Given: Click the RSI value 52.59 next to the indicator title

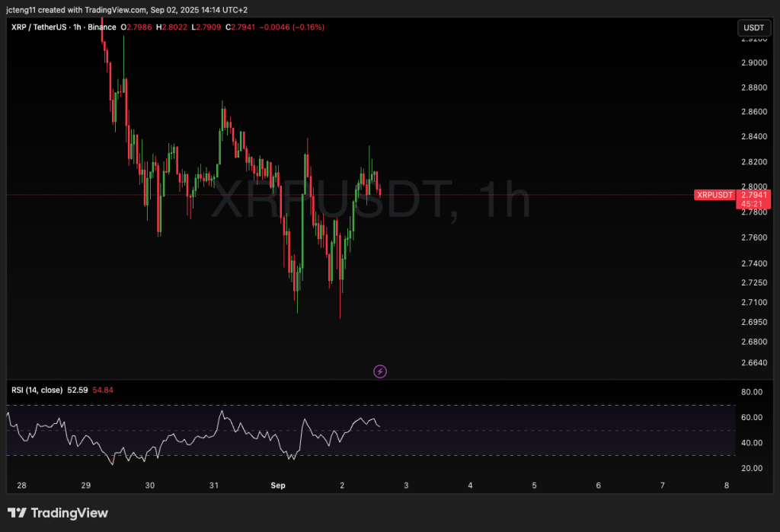Looking at the screenshot, I should pos(76,390).
